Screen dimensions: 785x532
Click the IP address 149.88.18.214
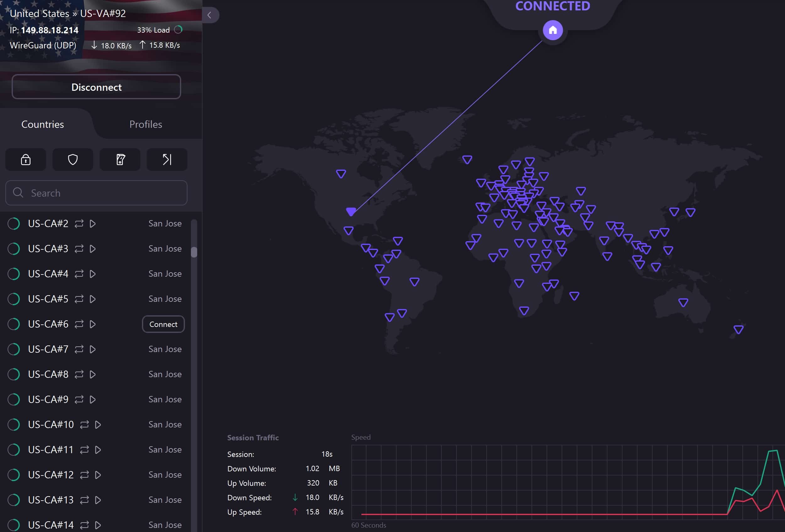pyautogui.click(x=50, y=30)
